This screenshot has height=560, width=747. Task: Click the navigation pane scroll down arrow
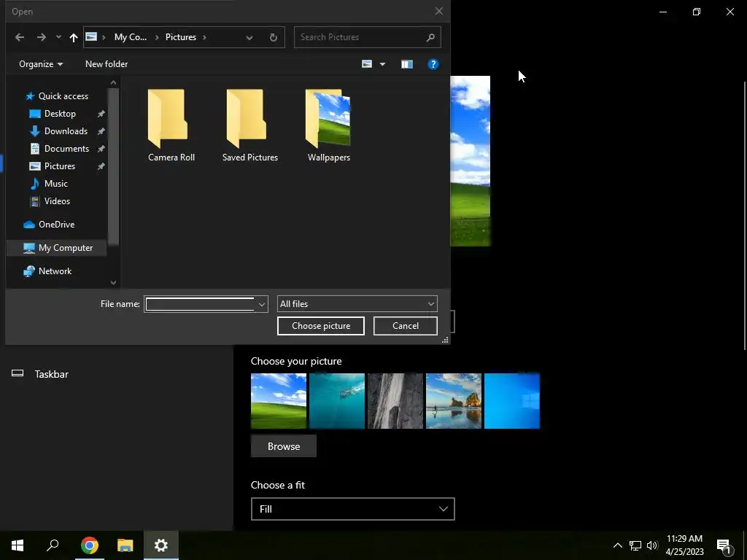[113, 282]
